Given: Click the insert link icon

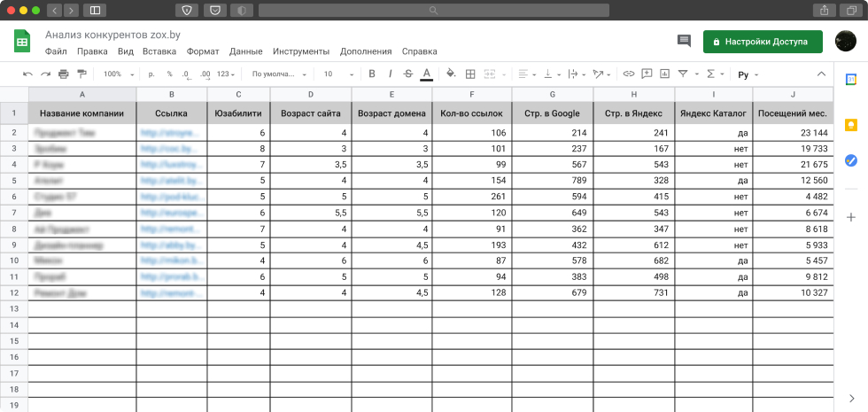Looking at the screenshot, I should point(629,74).
